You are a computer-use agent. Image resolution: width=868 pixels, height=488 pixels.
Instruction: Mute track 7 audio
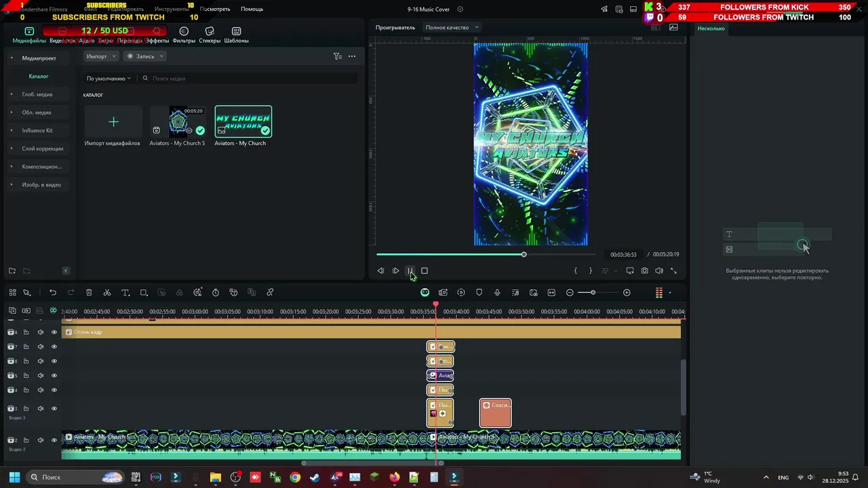[x=40, y=347]
